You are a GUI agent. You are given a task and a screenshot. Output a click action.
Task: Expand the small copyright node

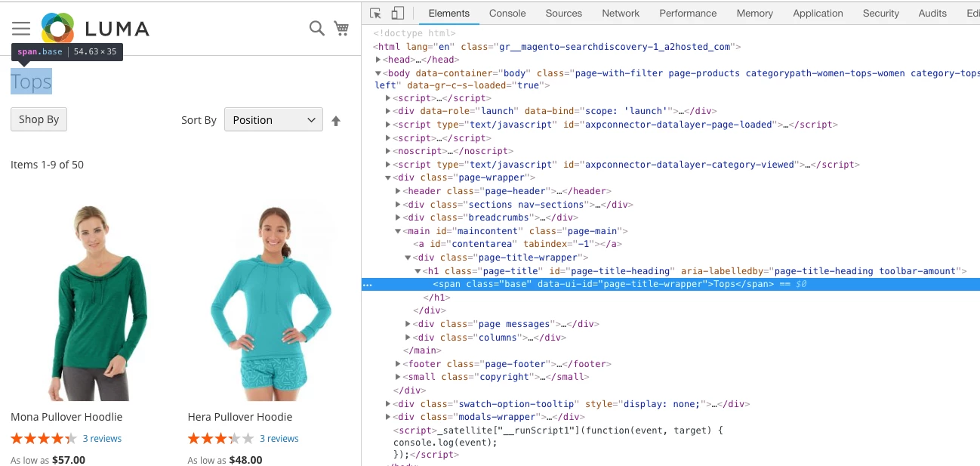point(399,377)
